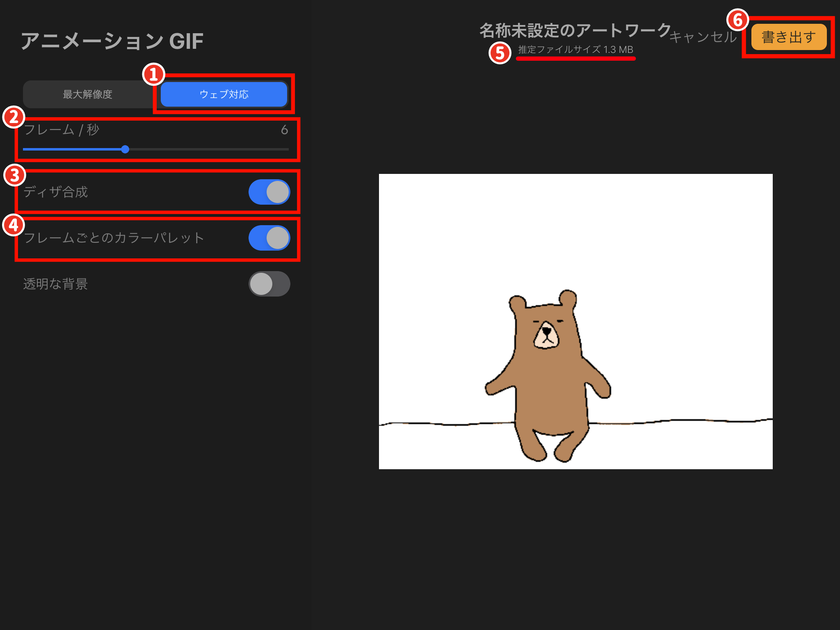This screenshot has width=840, height=630.
Task: Enable the 透明な背景 toggle
Action: coord(269,283)
